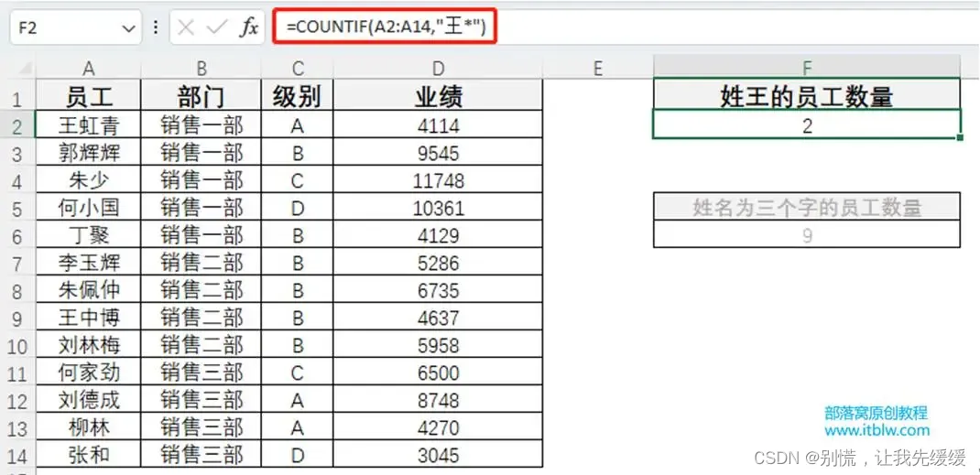This screenshot has width=980, height=475.
Task: Click the value 11748
Action: tap(438, 181)
